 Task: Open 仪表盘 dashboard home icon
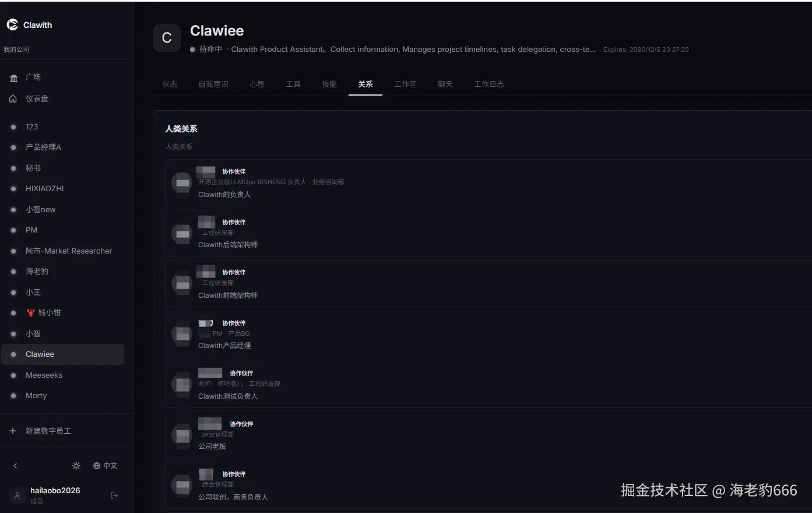pyautogui.click(x=13, y=99)
